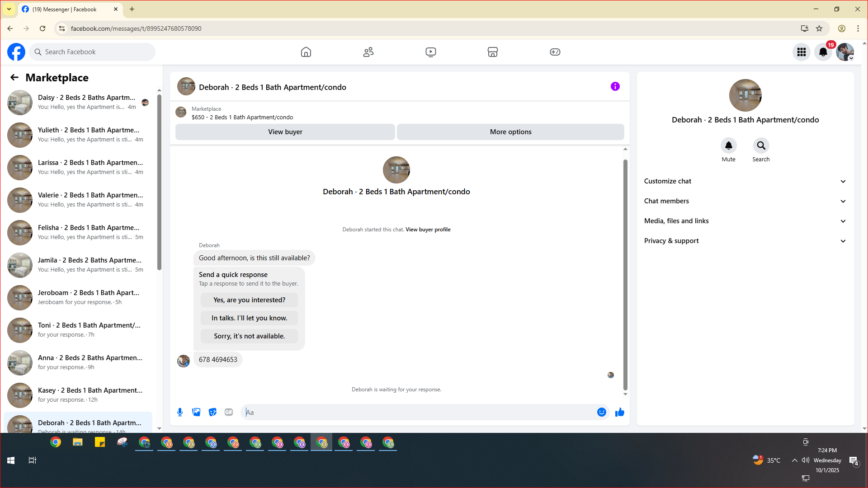The width and height of the screenshot is (868, 488).
Task: Click the Facebook logo
Action: click(x=16, y=52)
